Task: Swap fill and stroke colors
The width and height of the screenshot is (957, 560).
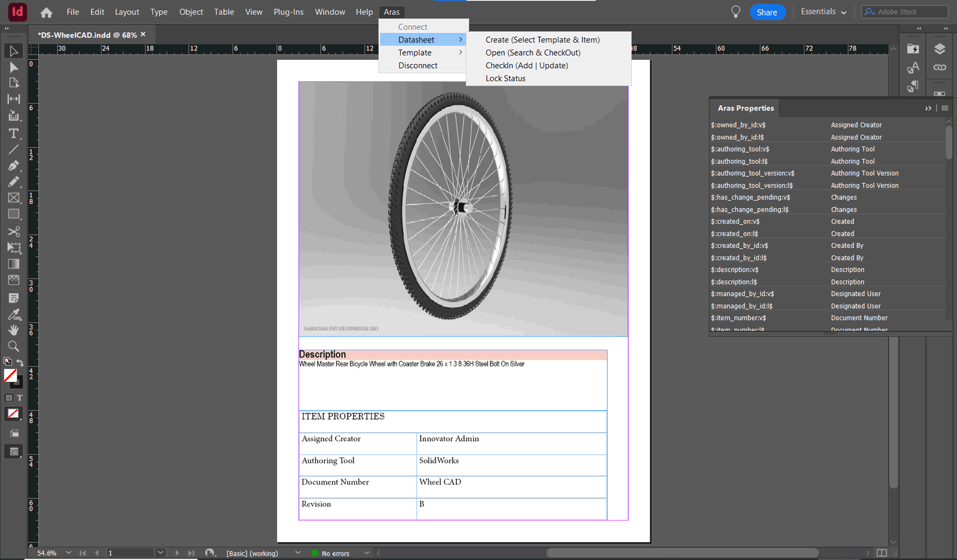Action: tap(20, 363)
